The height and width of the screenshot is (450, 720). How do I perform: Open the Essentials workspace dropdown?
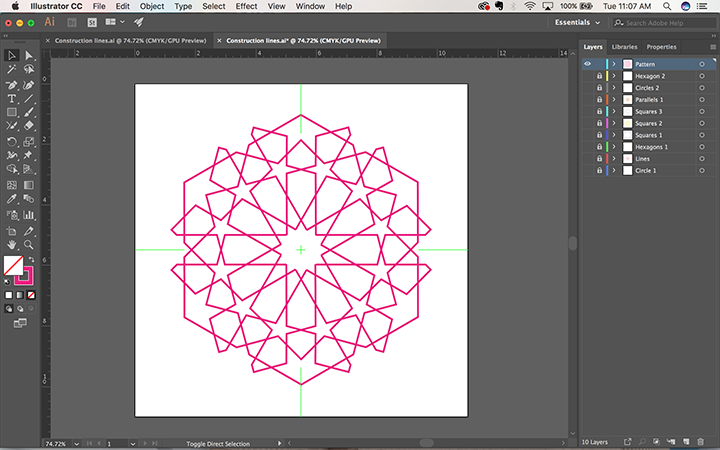(577, 22)
